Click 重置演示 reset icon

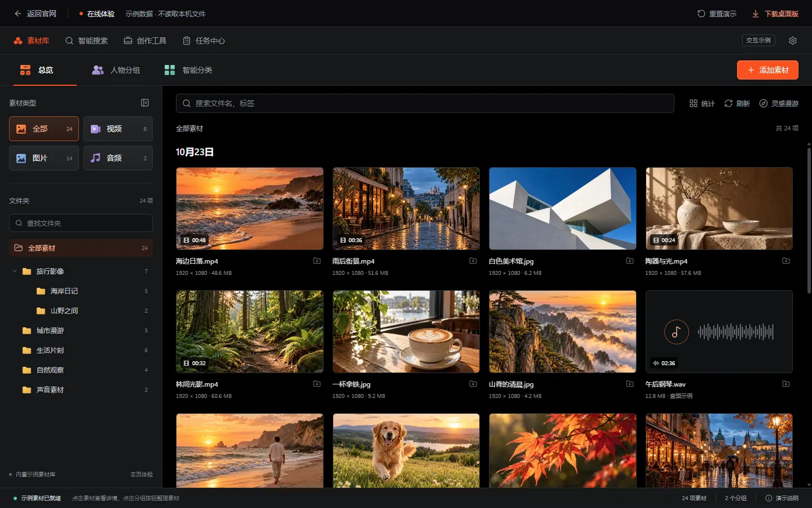click(x=701, y=14)
